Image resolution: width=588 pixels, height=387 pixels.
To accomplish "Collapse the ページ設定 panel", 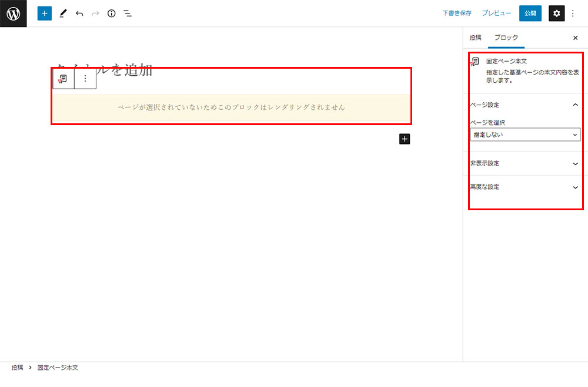I will [575, 105].
